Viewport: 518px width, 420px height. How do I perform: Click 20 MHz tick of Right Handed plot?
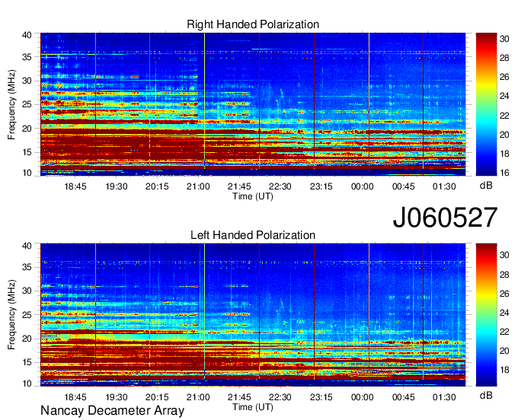click(27, 129)
